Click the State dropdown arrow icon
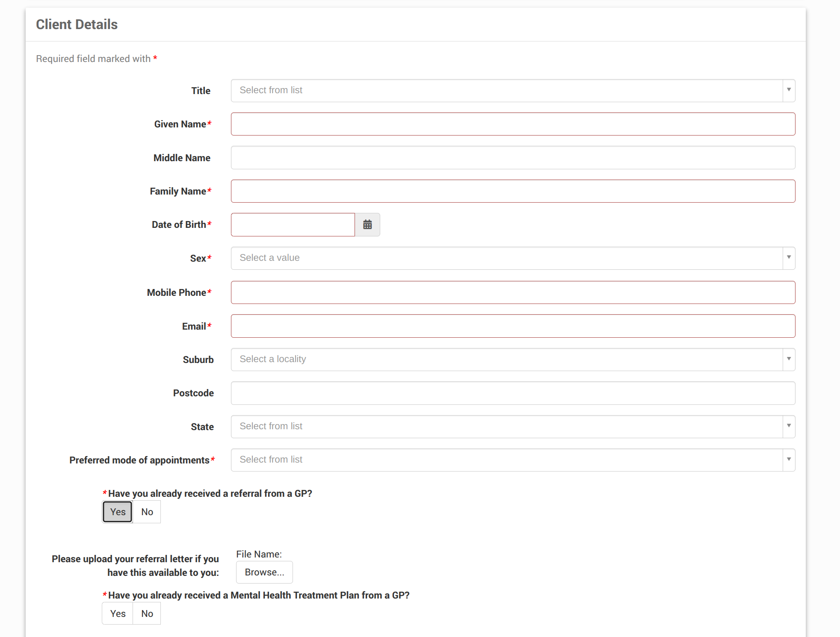Screen dimensions: 840x637 (789, 426)
